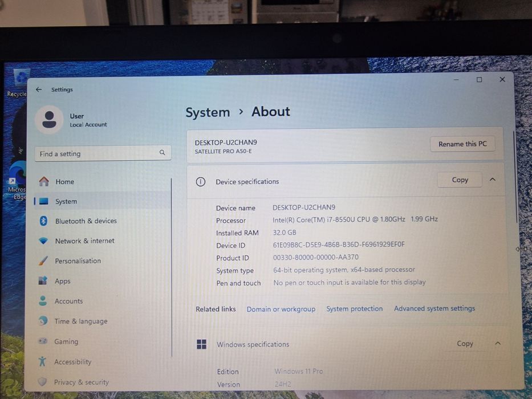Image resolution: width=532 pixels, height=399 pixels.
Task: Collapse the Device specifications section chevron
Action: (493, 180)
